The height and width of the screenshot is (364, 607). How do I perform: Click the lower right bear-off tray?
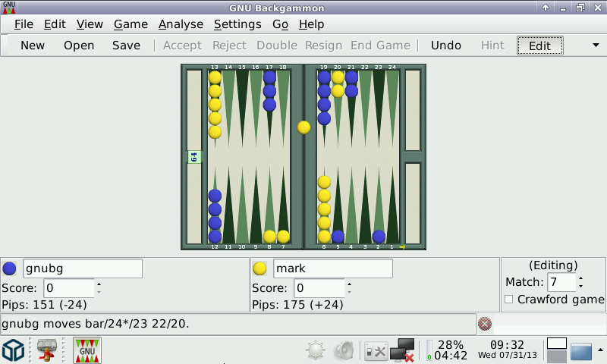(413, 203)
